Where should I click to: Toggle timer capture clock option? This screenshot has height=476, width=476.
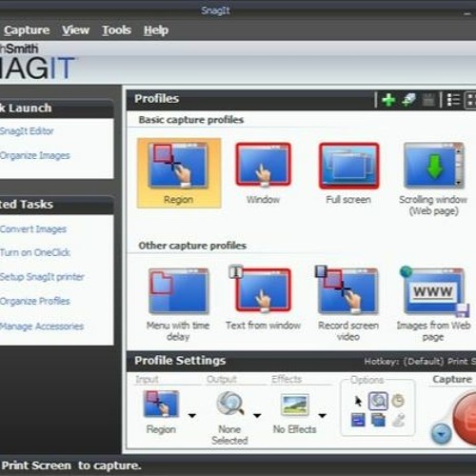398,401
